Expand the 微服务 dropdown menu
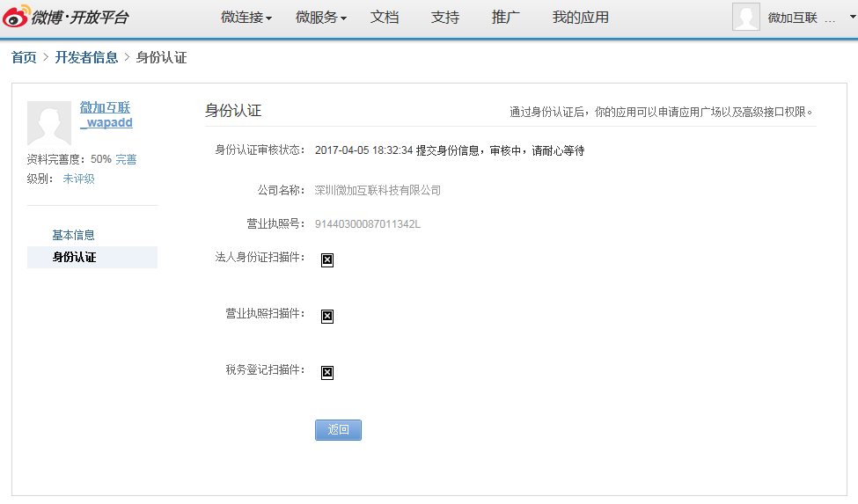Viewport: 858px width, 504px height. click(x=321, y=18)
